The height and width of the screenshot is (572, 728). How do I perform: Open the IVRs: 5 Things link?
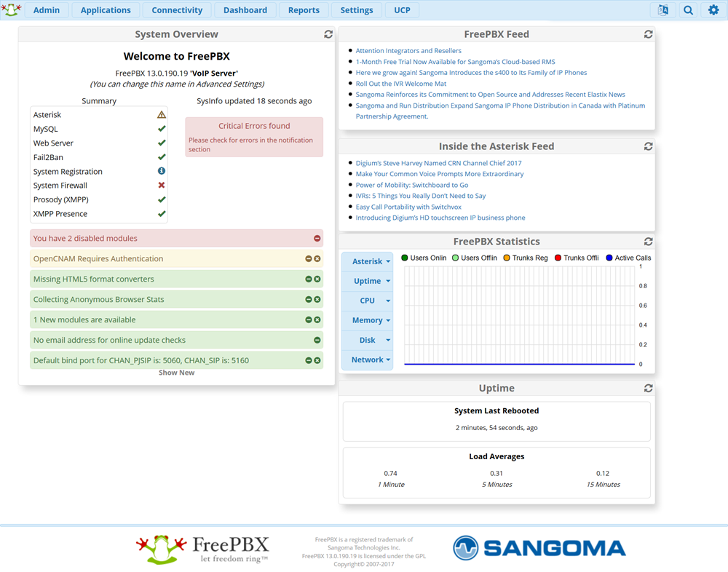421,196
